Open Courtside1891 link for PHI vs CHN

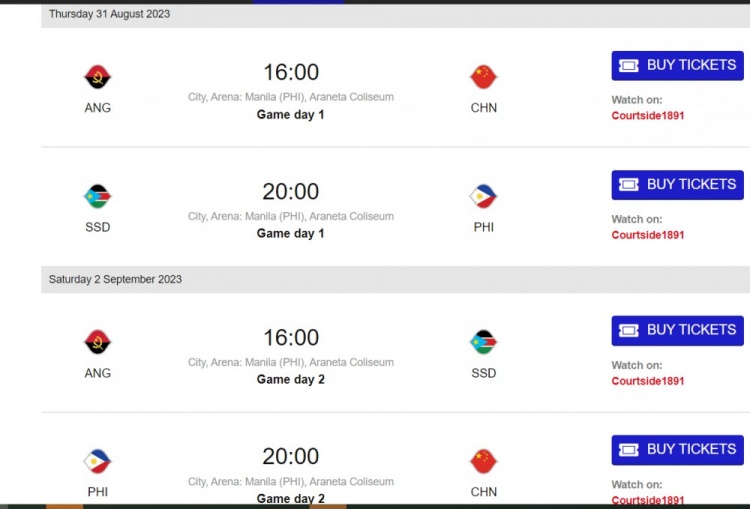tap(648, 500)
